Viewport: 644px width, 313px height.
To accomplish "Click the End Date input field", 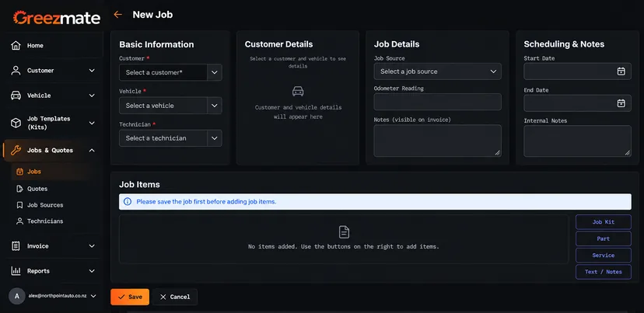I will click(x=577, y=103).
